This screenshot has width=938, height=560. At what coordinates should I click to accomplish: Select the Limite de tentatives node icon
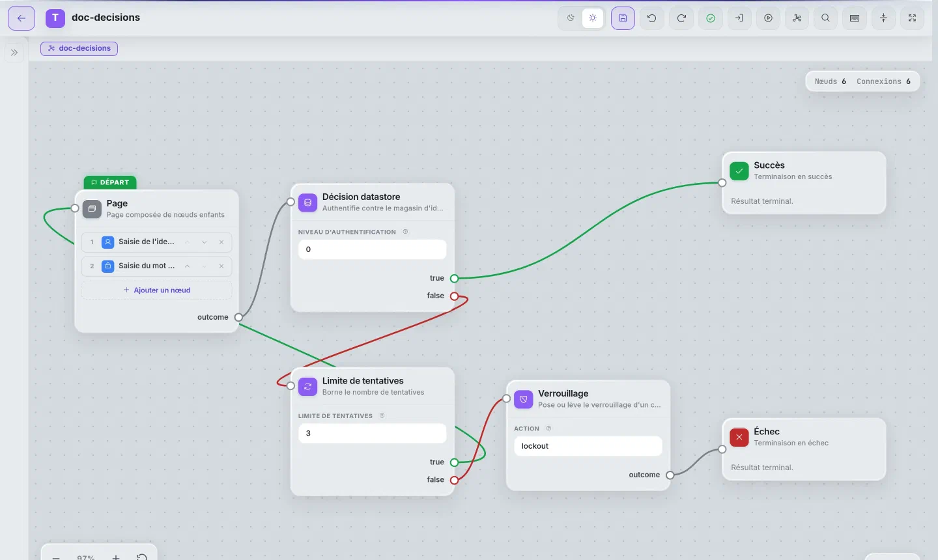(308, 387)
